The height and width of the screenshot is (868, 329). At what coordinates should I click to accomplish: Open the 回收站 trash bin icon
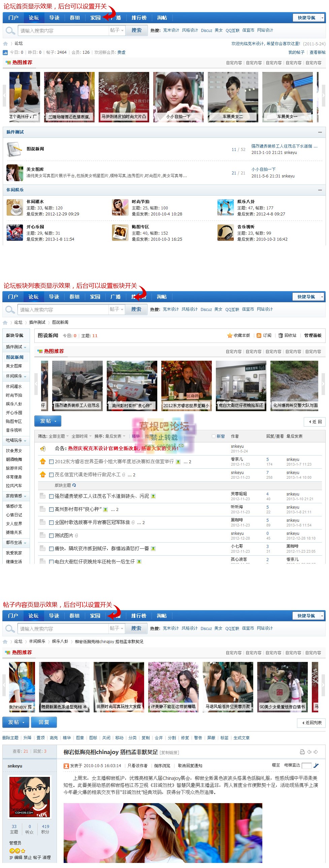[x=281, y=336]
